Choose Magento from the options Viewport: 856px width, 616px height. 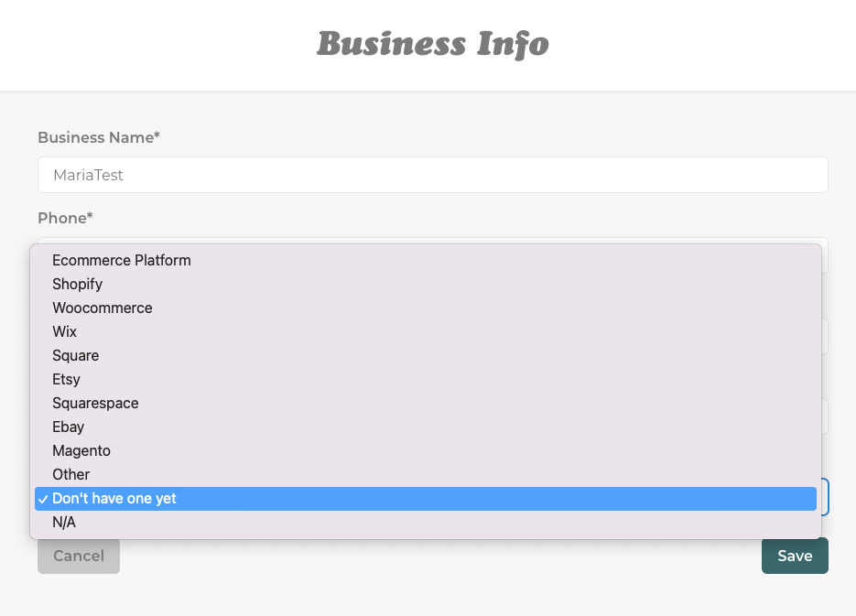(426, 451)
